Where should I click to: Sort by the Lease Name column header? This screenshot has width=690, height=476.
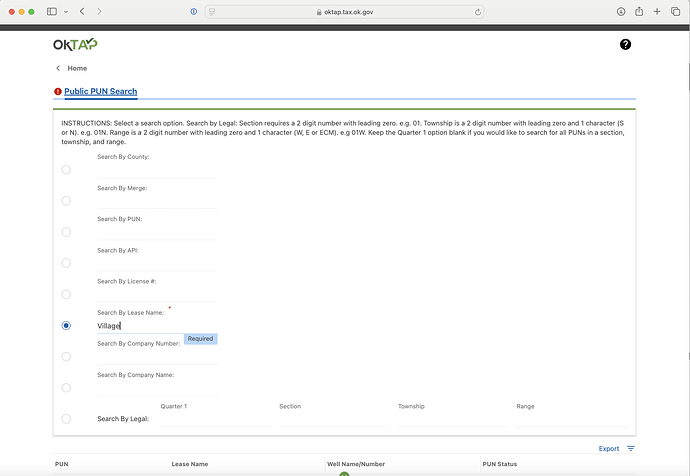(190, 464)
